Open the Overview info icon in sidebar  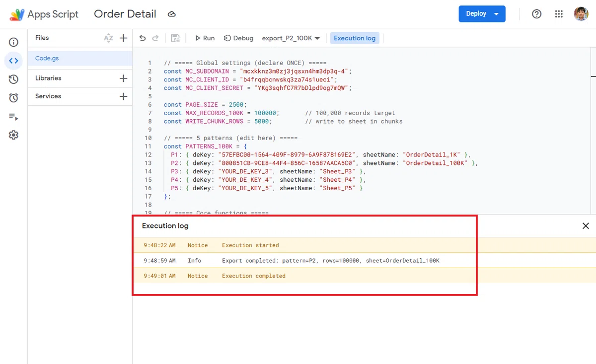pyautogui.click(x=13, y=42)
